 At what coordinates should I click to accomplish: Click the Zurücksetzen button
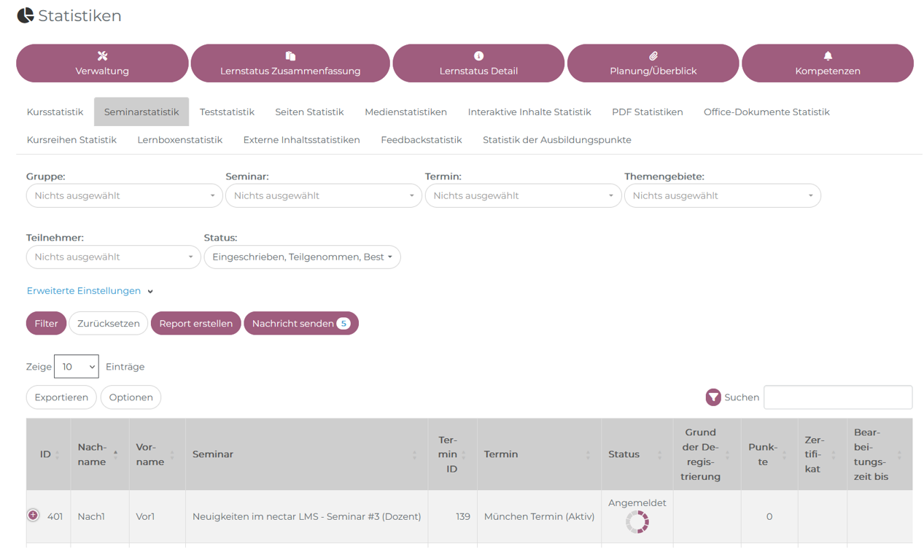[108, 324]
